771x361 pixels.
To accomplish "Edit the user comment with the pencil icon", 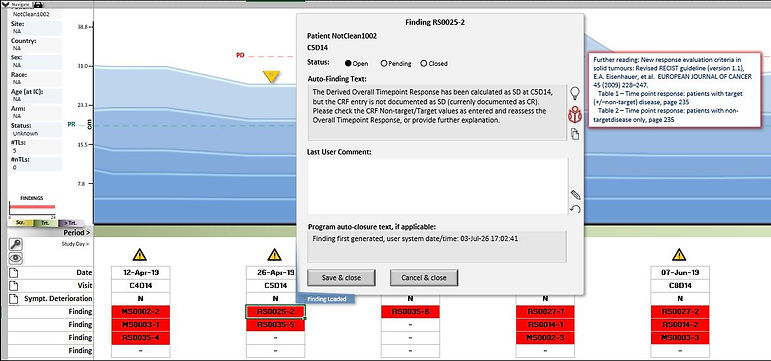I will (575, 195).
